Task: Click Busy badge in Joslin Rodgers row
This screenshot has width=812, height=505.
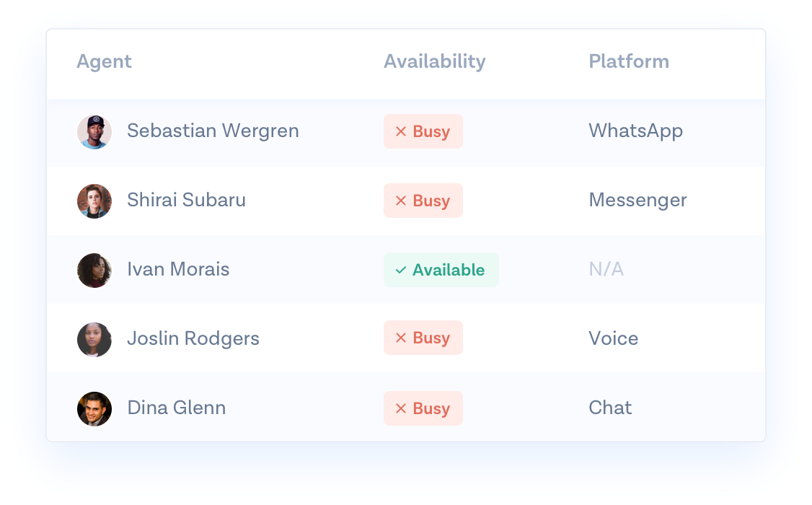Action: pyautogui.click(x=423, y=338)
